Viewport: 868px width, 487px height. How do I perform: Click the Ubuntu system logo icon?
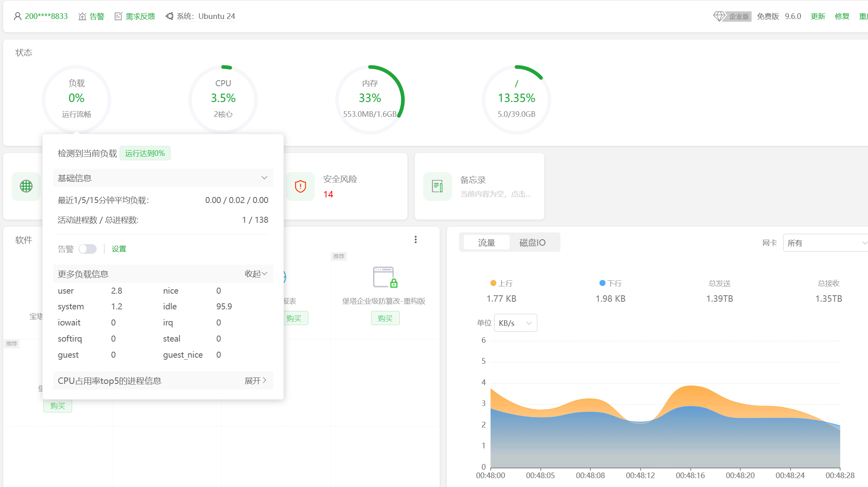click(x=169, y=16)
